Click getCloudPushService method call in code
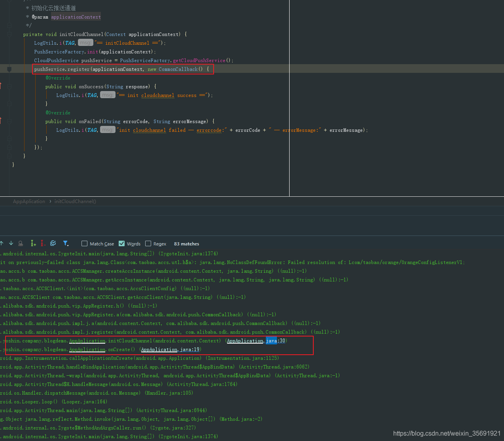The image size is (504, 441). [199, 61]
